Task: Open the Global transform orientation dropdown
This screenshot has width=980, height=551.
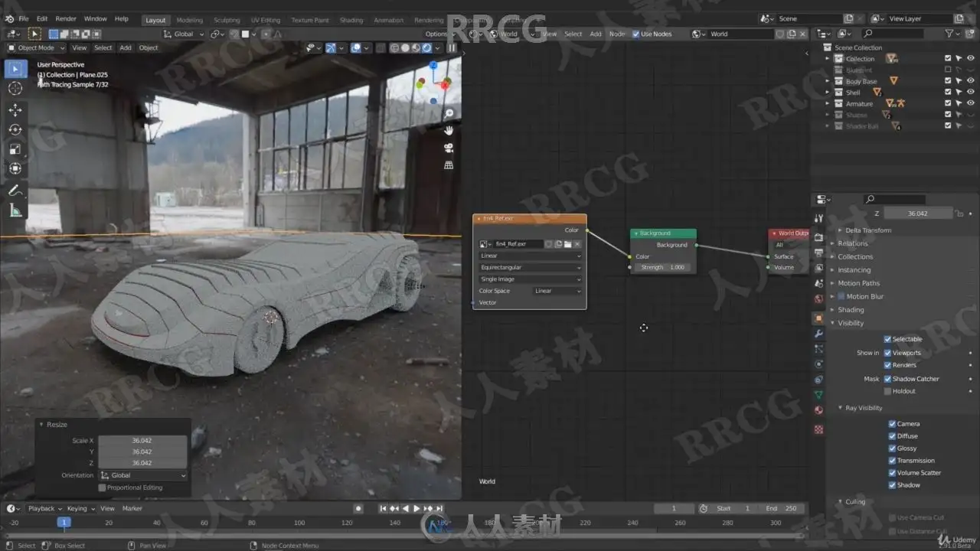Action: pyautogui.click(x=184, y=34)
